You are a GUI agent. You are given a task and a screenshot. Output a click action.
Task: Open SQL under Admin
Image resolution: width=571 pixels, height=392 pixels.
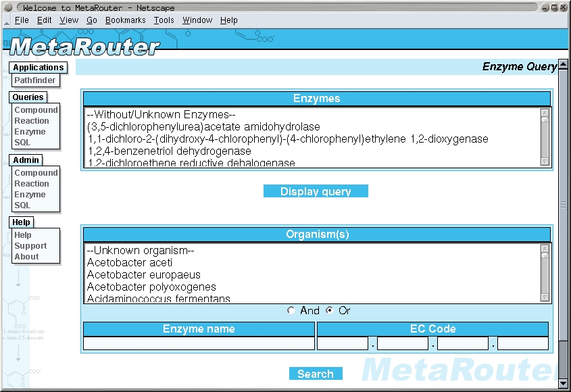coord(22,205)
